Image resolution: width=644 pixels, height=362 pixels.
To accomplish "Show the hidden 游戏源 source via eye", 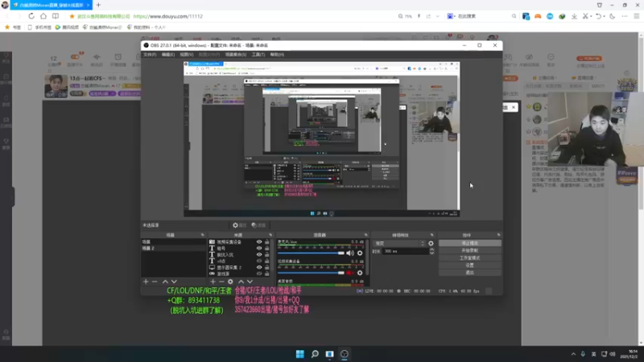I will [x=259, y=274].
